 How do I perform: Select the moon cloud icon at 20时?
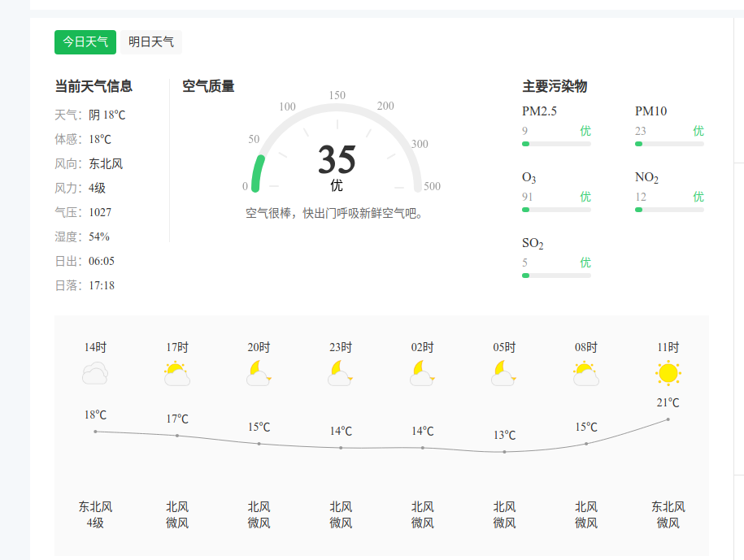click(259, 374)
